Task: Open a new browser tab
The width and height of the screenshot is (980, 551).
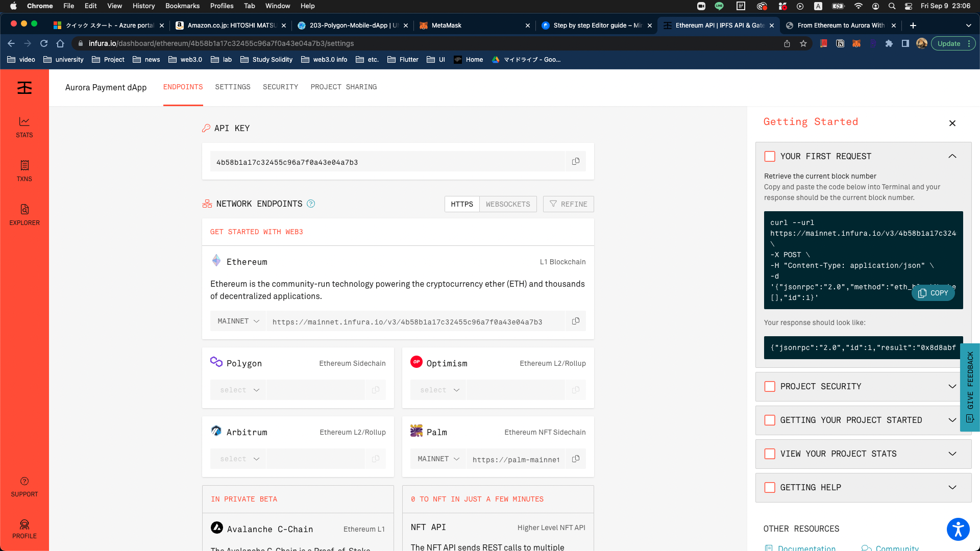Action: coord(913,26)
